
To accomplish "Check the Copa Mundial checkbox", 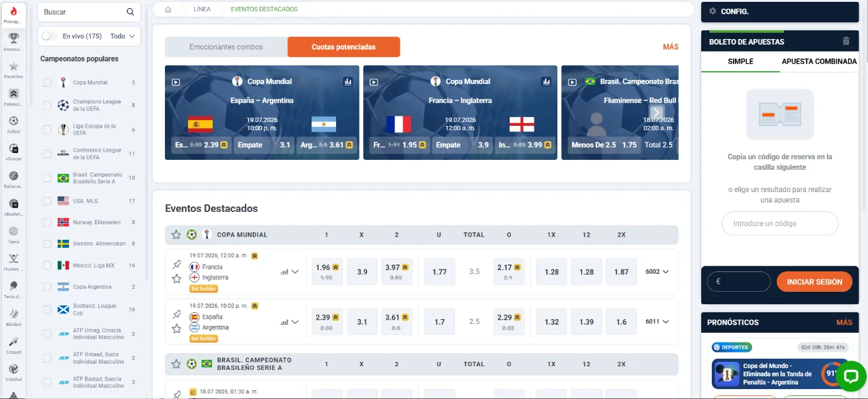I will (x=47, y=82).
